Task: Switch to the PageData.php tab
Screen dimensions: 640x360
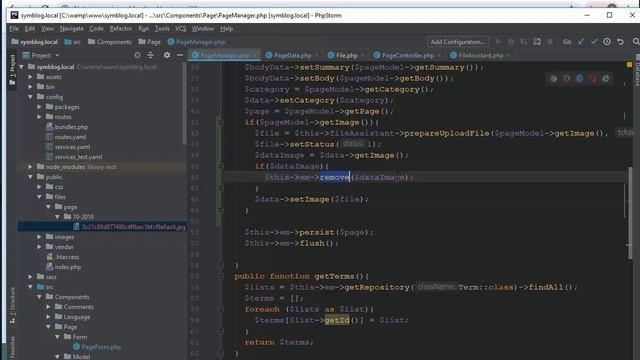Action: [293, 55]
